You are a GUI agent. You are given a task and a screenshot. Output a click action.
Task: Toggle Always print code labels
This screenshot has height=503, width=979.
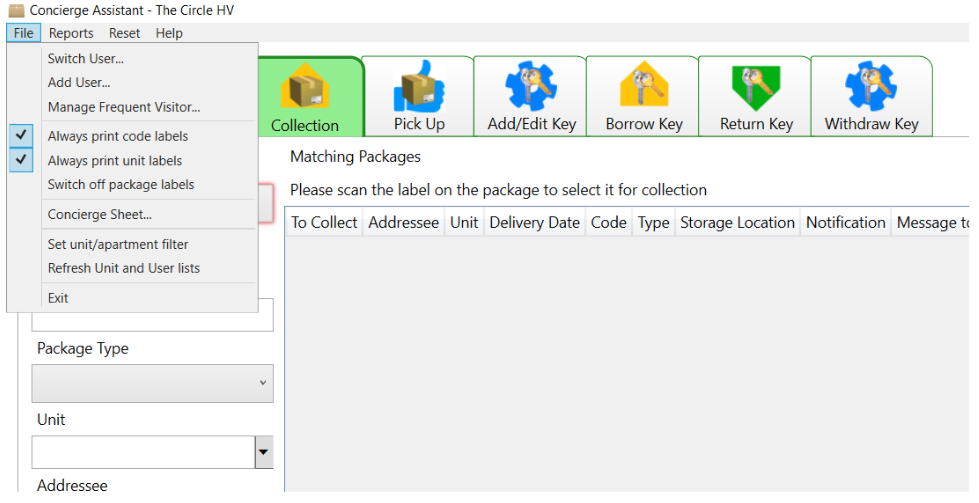pyautogui.click(x=118, y=136)
